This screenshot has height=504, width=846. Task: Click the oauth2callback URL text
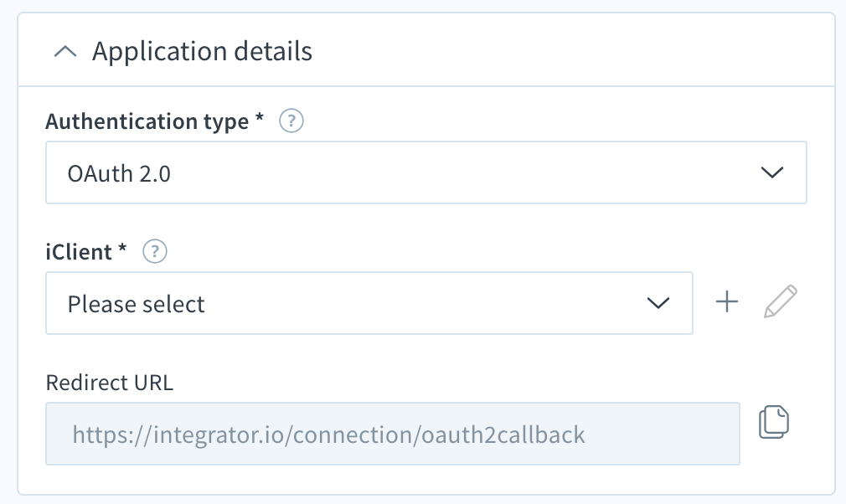[x=328, y=435]
